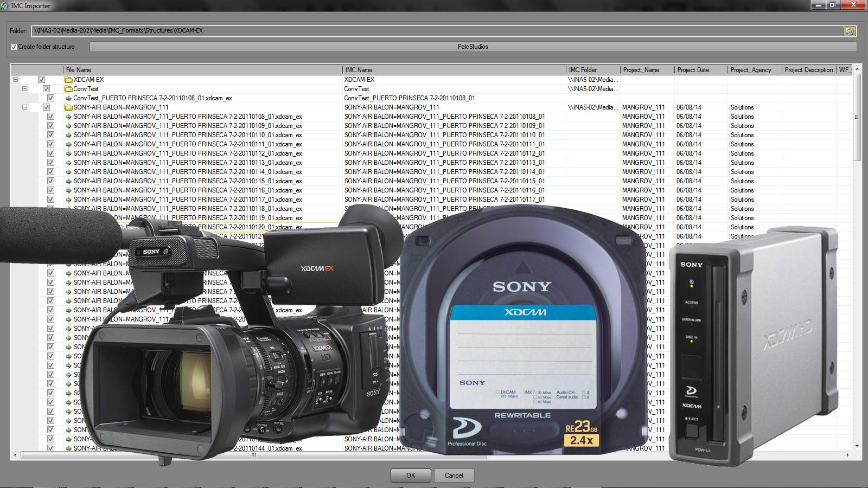
Task: Click green arrow icon for 20110108_01.xdcam_ex MANGROV file
Action: (68, 117)
